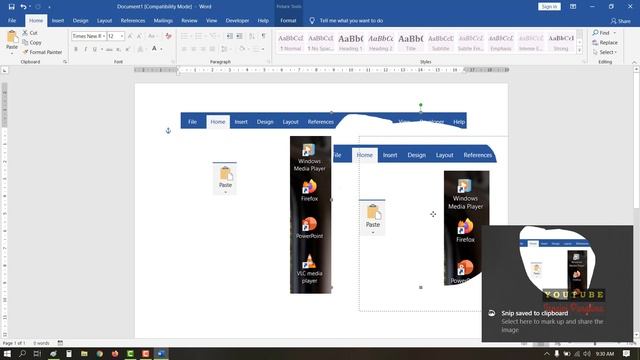Click the Shading paint bucket icon
Screen dimensions: 640x360
(x=242, y=49)
